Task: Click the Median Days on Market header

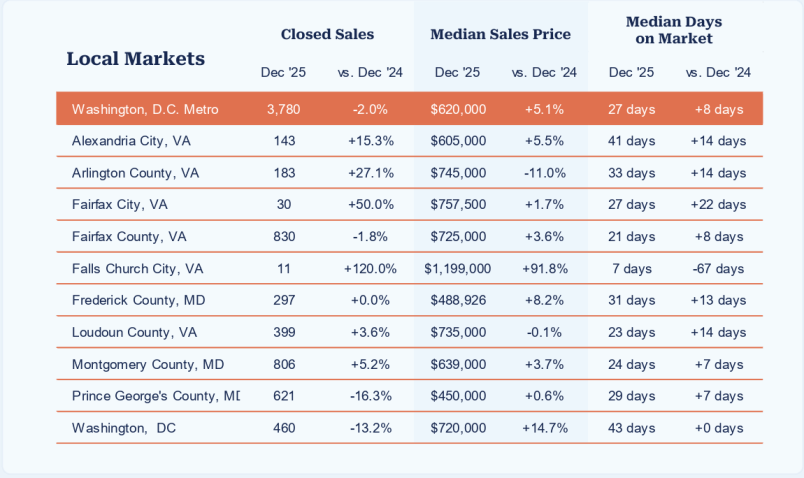Action: pos(673,30)
